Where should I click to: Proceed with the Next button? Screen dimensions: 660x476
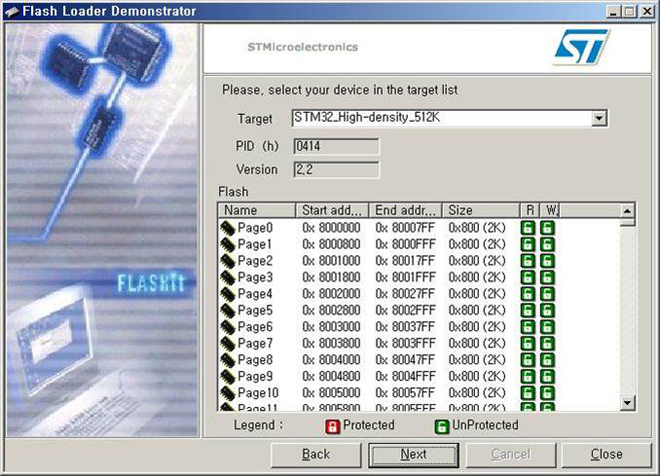[413, 455]
